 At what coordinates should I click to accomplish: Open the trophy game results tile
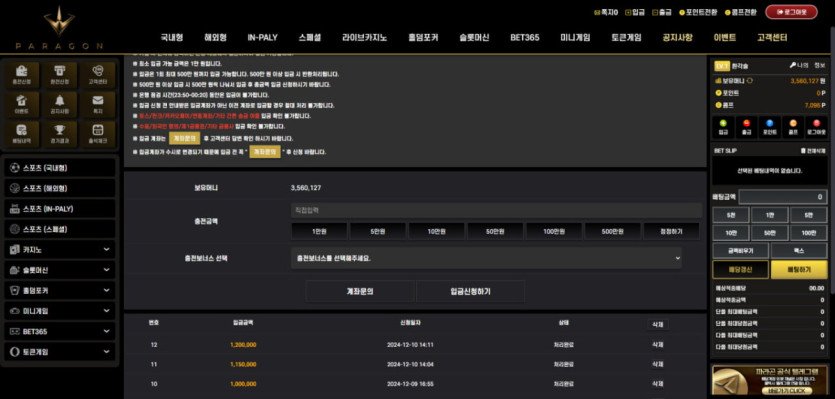point(60,134)
